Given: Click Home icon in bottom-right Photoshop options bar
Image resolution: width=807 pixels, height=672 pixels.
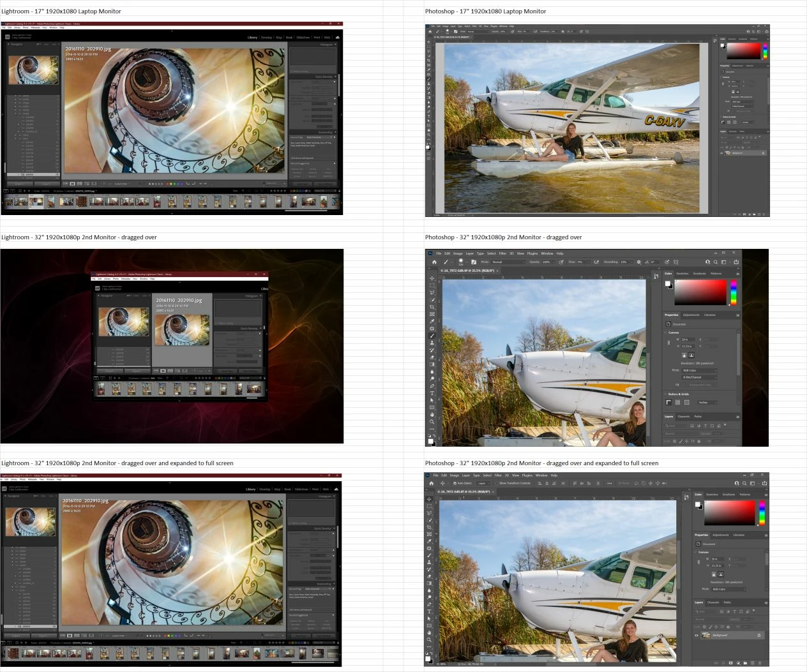Looking at the screenshot, I should click(x=432, y=483).
